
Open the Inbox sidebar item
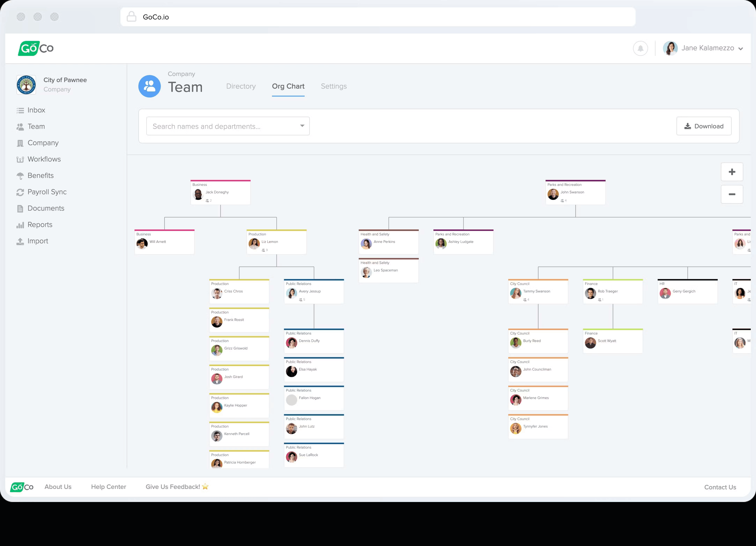36,110
